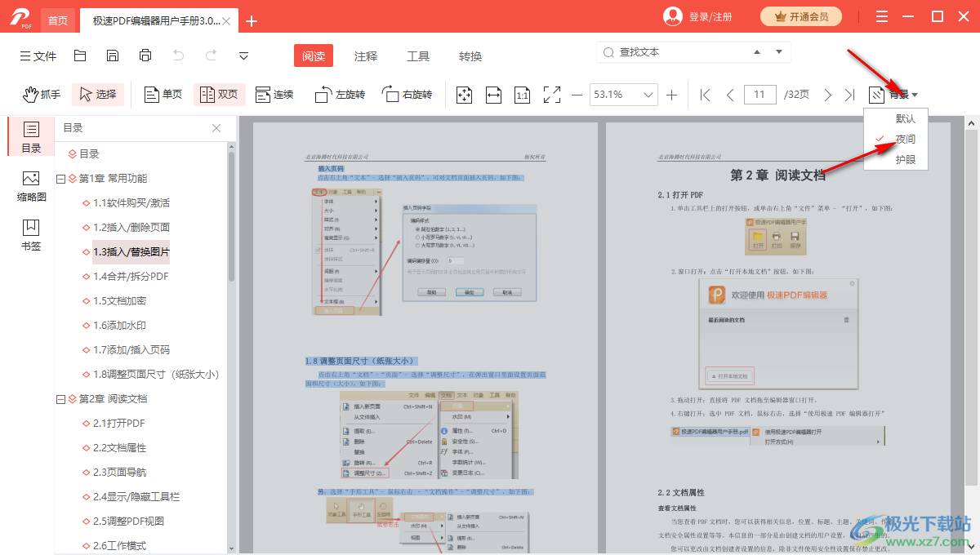Open outline entry 1.1软件购买/激活
Viewport: 980px width, 555px height.
pos(131,203)
